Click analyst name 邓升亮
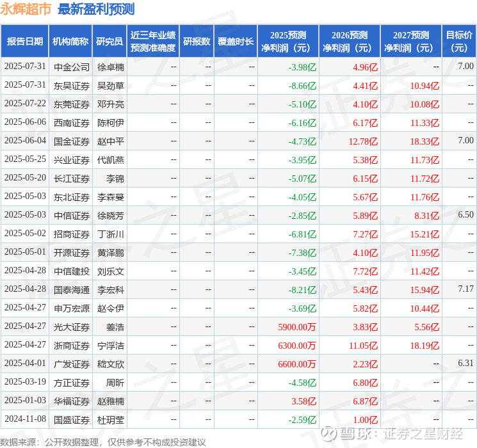This screenshot has width=477, height=448. tap(111, 104)
